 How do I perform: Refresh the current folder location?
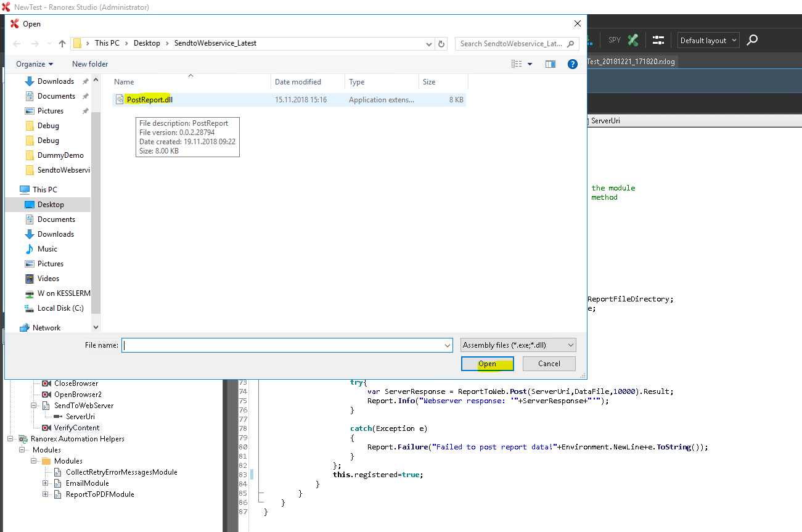coord(441,44)
